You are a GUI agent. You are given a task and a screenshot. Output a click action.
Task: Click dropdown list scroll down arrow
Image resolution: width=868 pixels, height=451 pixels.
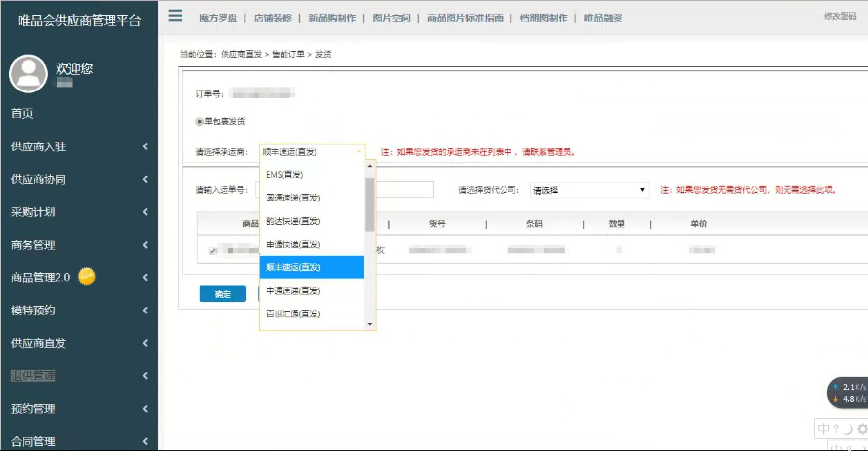[x=370, y=324]
